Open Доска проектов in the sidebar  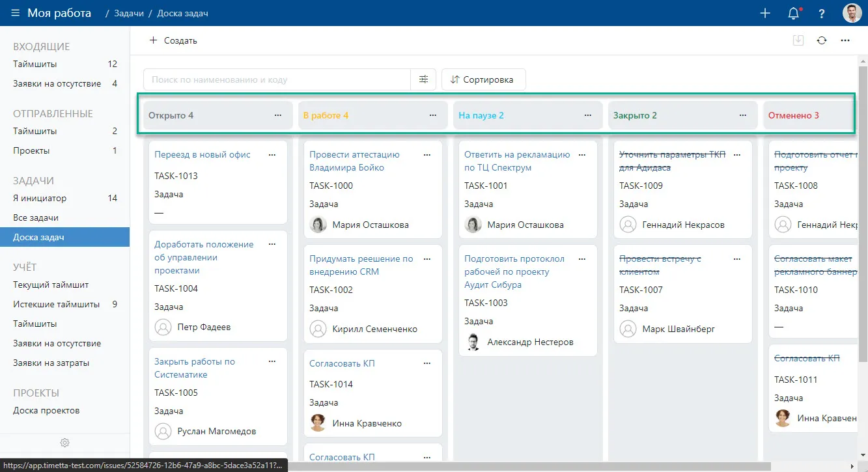46,410
